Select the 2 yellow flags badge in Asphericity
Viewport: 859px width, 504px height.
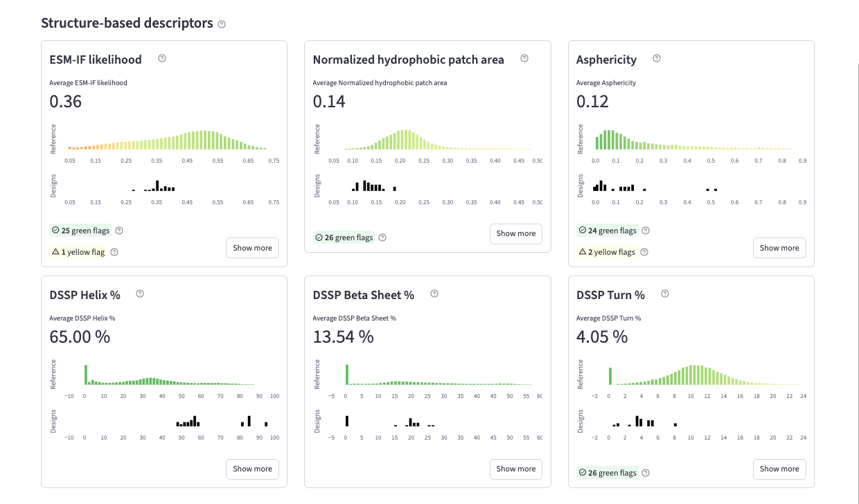coord(606,252)
